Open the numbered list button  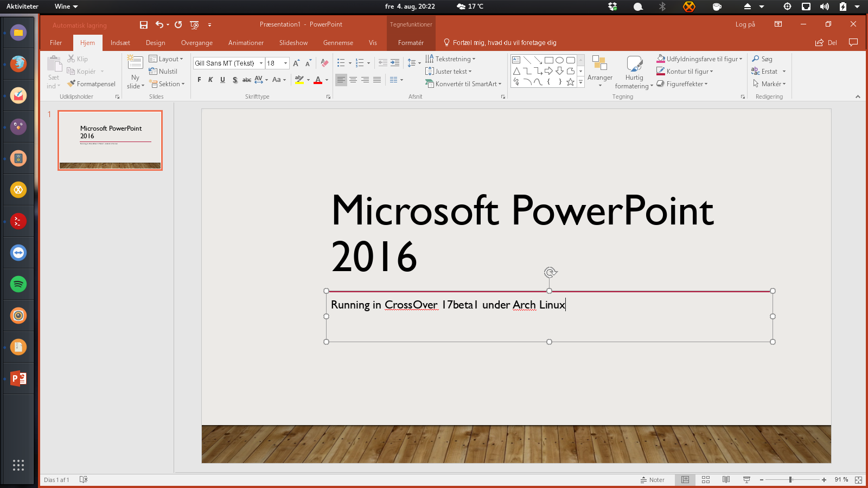point(360,63)
